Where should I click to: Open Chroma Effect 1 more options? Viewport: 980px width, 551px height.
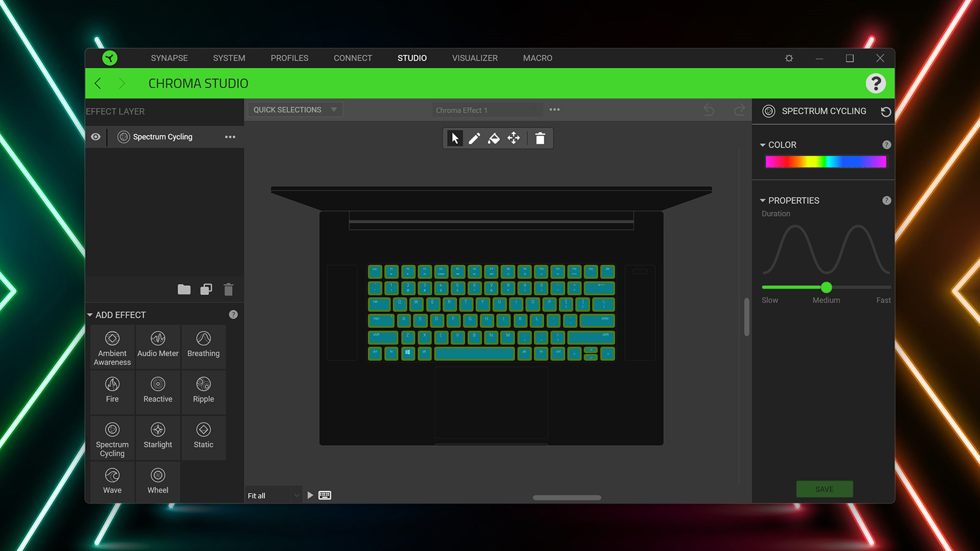[x=554, y=110]
